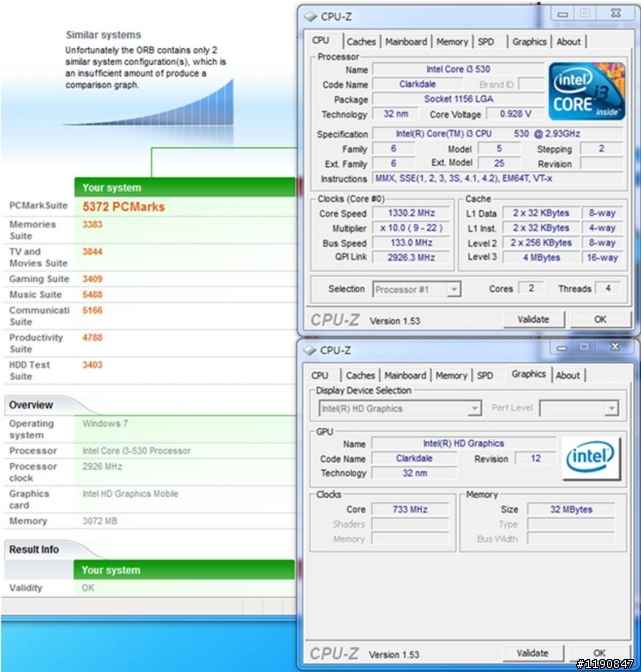The image size is (641, 672).
Task: Click the Instructions field listing MMX, SSE
Action: pos(497,178)
